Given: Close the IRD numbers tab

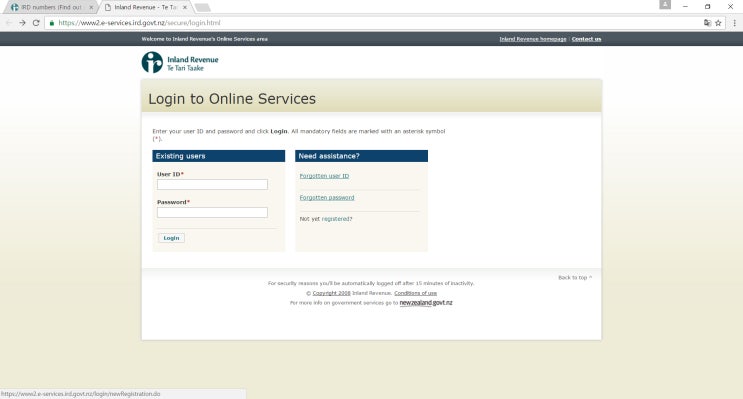Looking at the screenshot, I should (91, 7).
